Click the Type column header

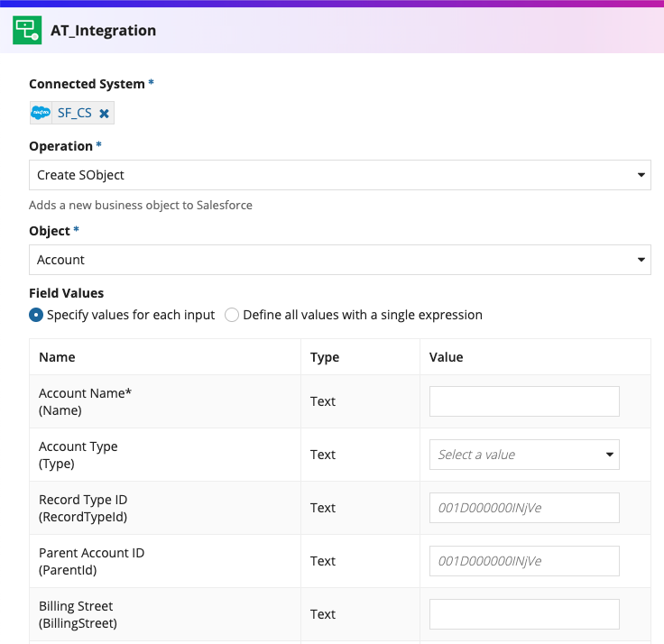pyautogui.click(x=325, y=357)
